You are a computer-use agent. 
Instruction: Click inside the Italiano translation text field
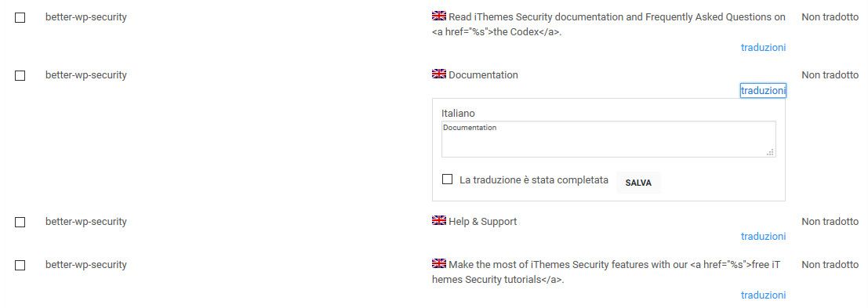tap(608, 140)
